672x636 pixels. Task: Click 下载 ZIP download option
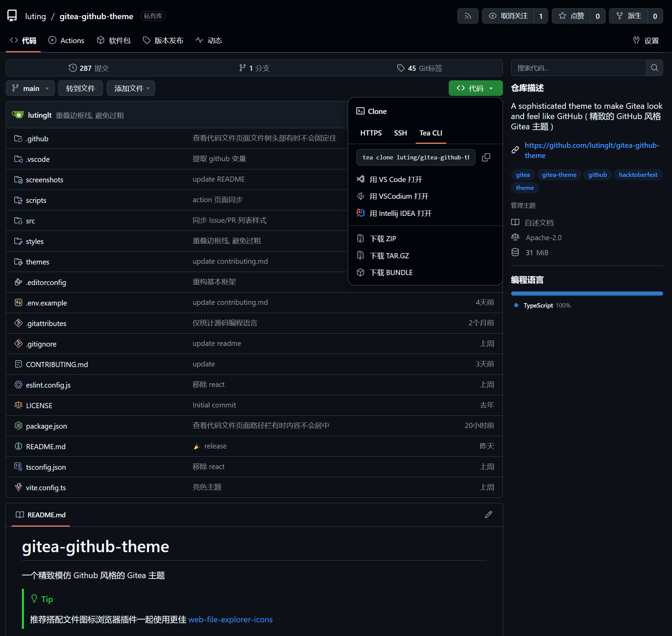(383, 238)
